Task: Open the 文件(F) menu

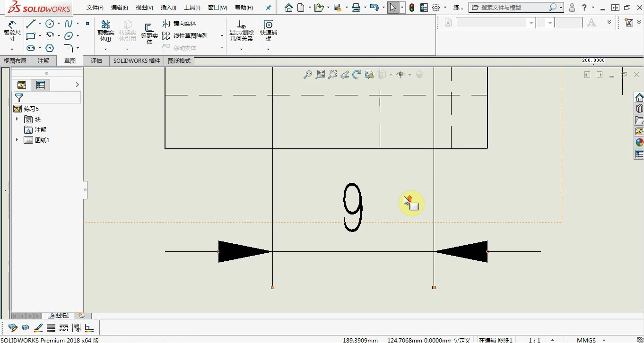Action: click(x=95, y=8)
